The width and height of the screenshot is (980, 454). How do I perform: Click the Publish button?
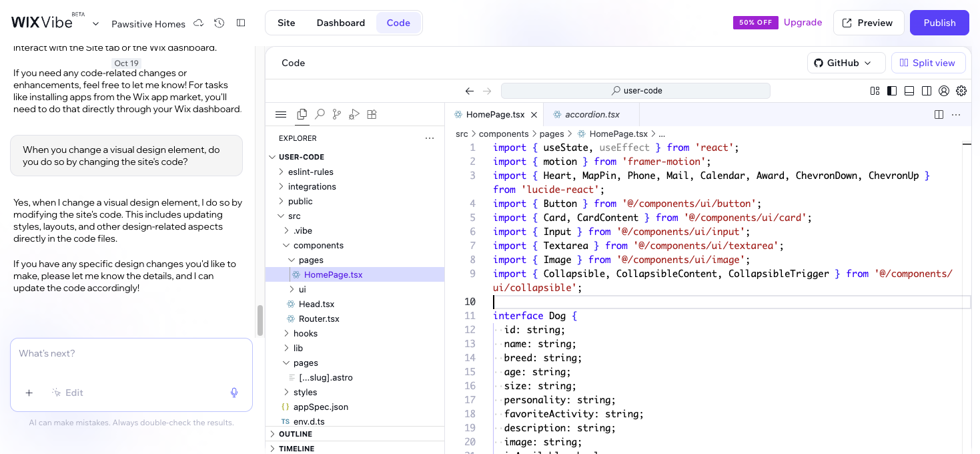click(x=939, y=22)
